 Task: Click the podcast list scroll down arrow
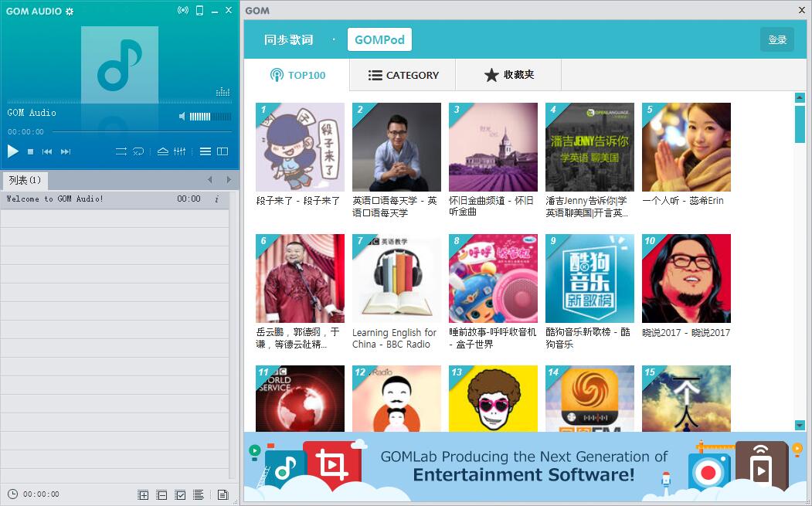click(x=800, y=426)
